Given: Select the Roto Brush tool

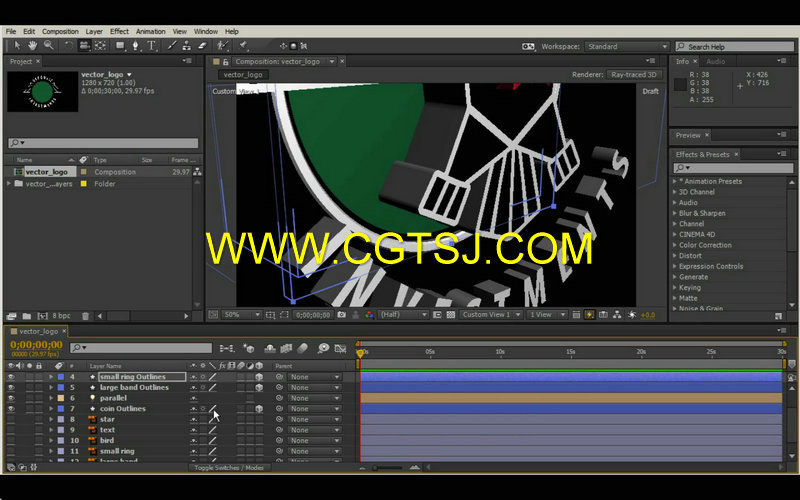Looking at the screenshot, I should pyautogui.click(x=222, y=46).
